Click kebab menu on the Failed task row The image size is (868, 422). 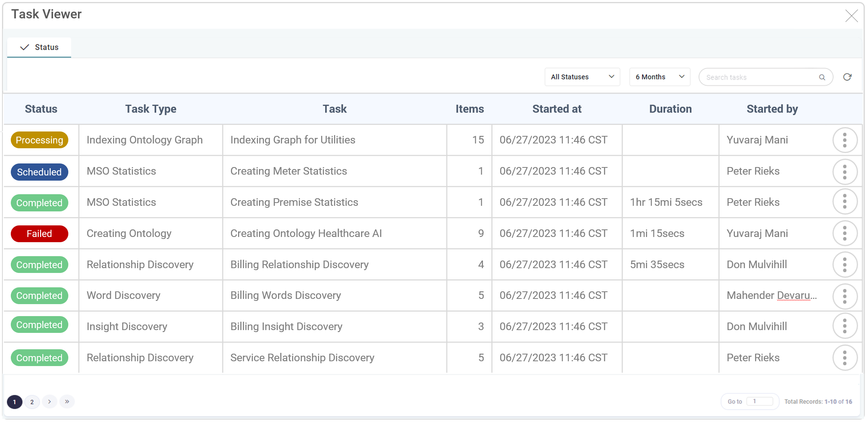click(844, 233)
